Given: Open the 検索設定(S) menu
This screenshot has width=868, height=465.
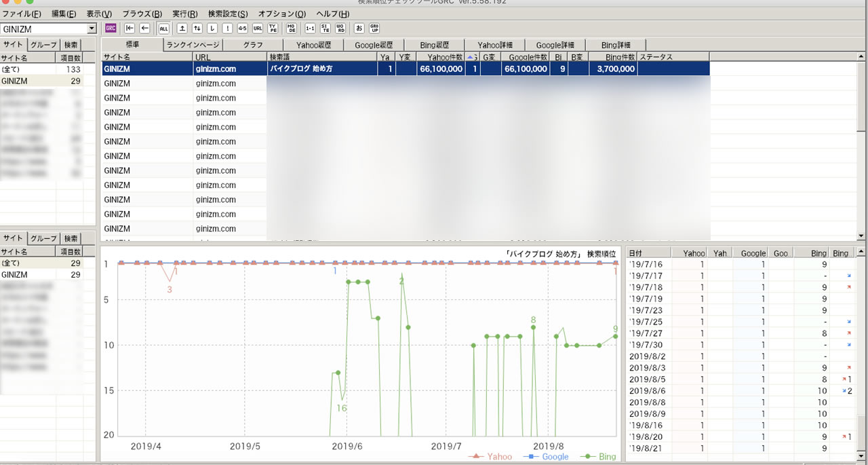Looking at the screenshot, I should click(x=228, y=14).
